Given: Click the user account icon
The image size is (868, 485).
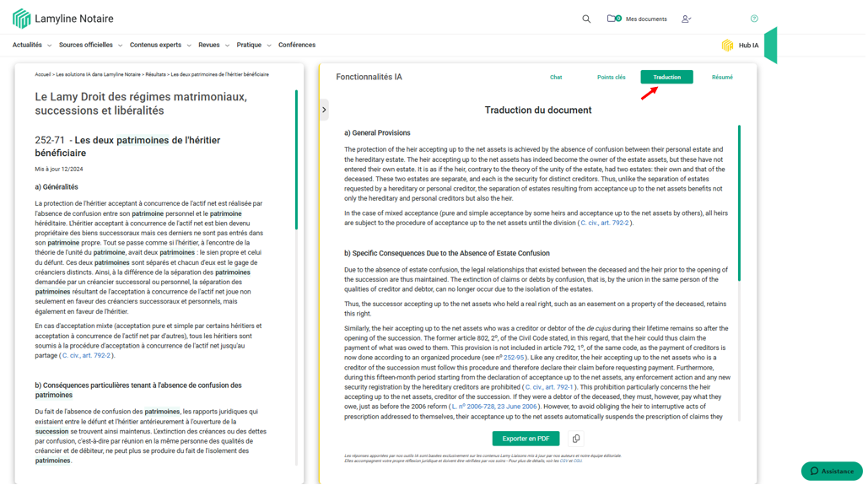Looking at the screenshot, I should tap(686, 19).
